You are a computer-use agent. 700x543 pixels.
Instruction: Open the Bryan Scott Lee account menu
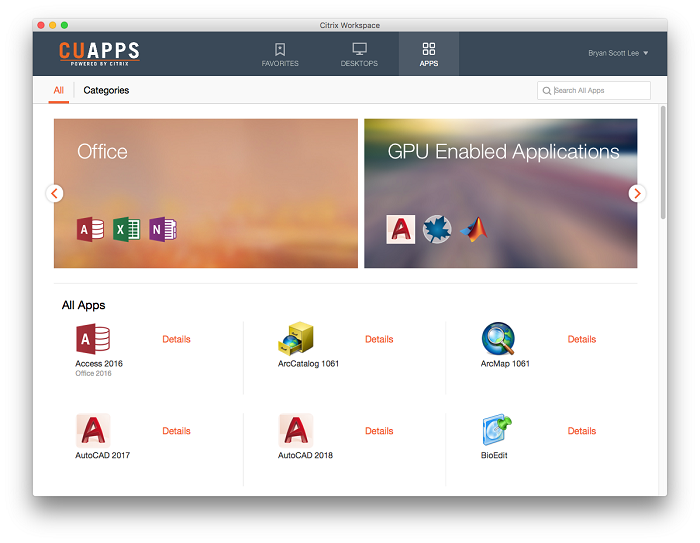(x=618, y=53)
